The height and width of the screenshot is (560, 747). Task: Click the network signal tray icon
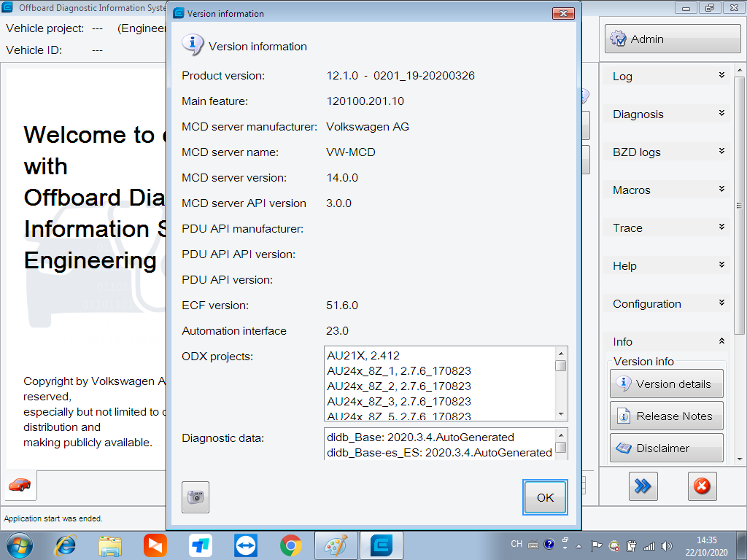click(x=649, y=545)
